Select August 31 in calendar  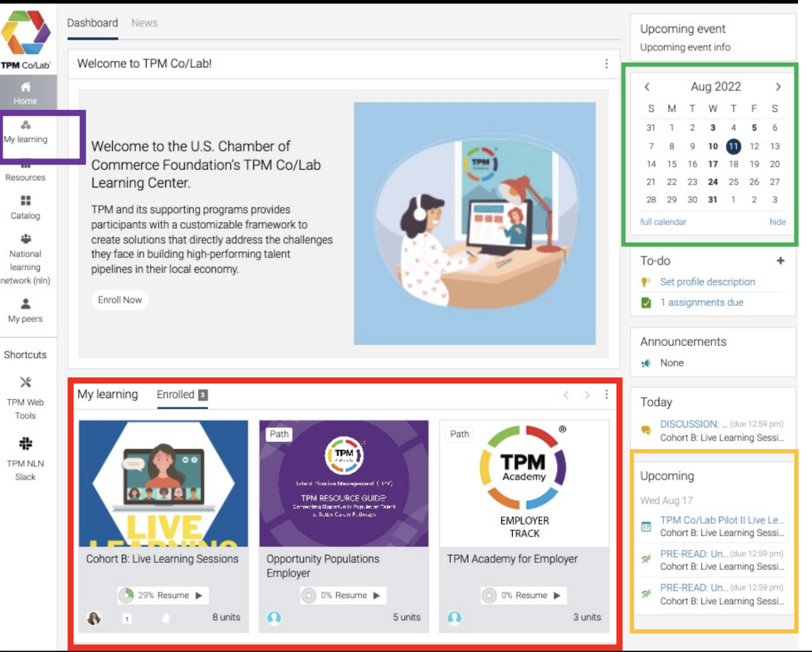pyautogui.click(x=713, y=200)
